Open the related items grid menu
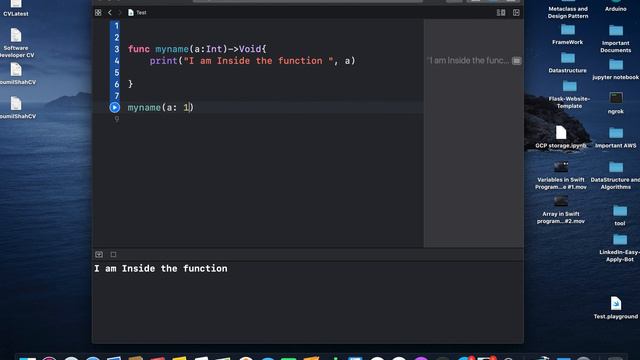The width and height of the screenshot is (640, 360). coord(98,13)
